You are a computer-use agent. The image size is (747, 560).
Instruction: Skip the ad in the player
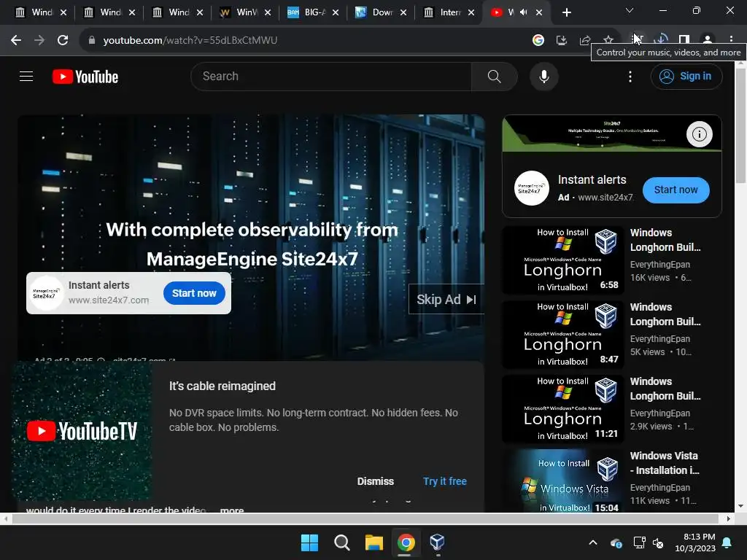(x=446, y=300)
